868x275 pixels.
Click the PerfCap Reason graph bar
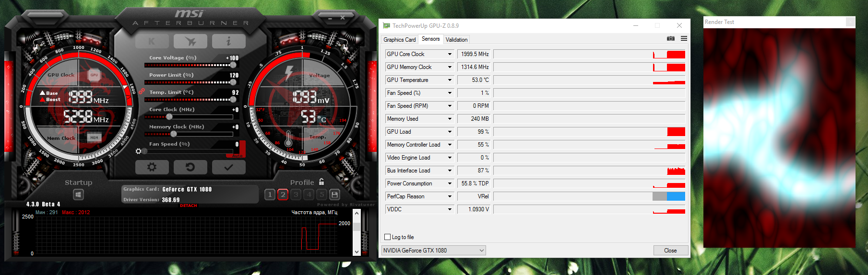[x=589, y=196]
